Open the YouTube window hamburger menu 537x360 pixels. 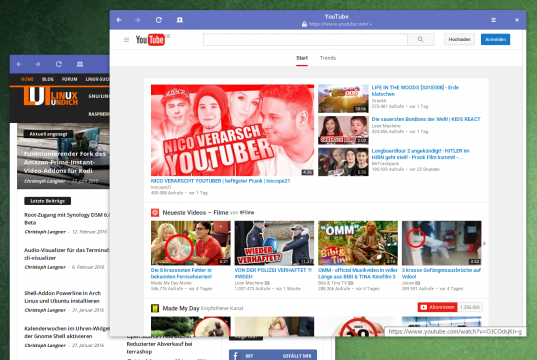point(494,20)
